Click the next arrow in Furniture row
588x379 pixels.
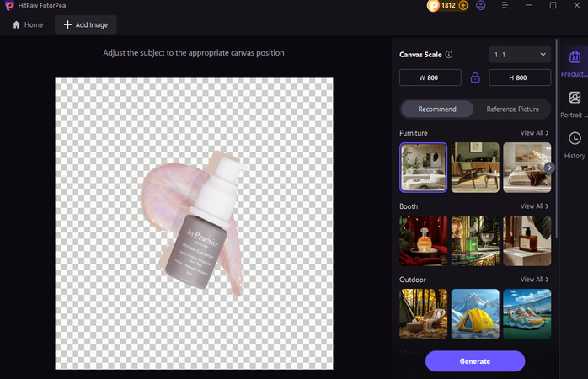(x=549, y=168)
